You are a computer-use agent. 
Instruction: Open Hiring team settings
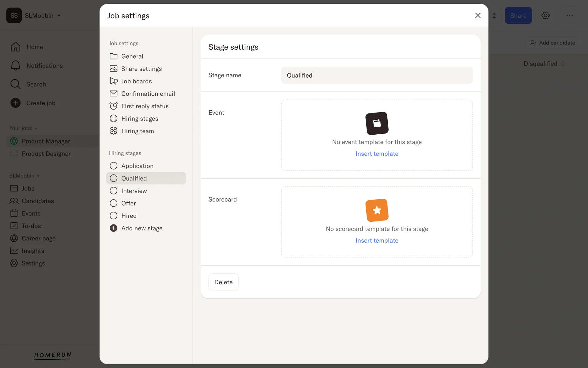coord(137,131)
